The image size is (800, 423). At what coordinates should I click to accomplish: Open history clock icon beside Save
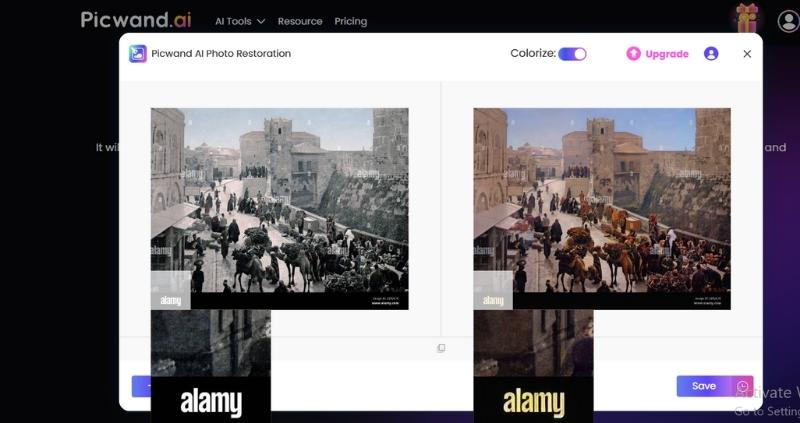tap(742, 386)
